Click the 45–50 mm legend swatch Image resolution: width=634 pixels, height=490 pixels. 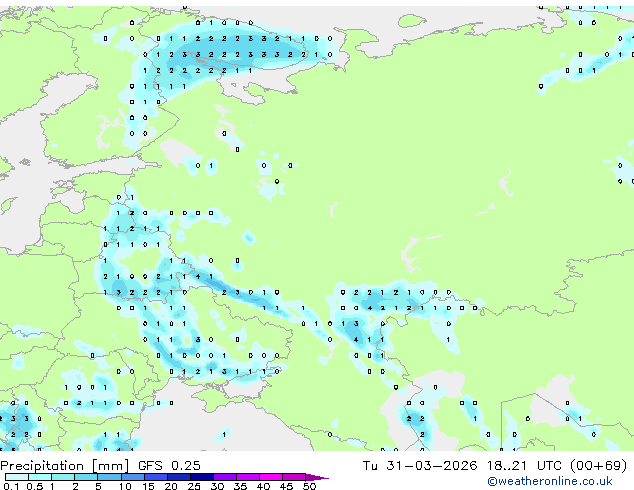point(294,477)
